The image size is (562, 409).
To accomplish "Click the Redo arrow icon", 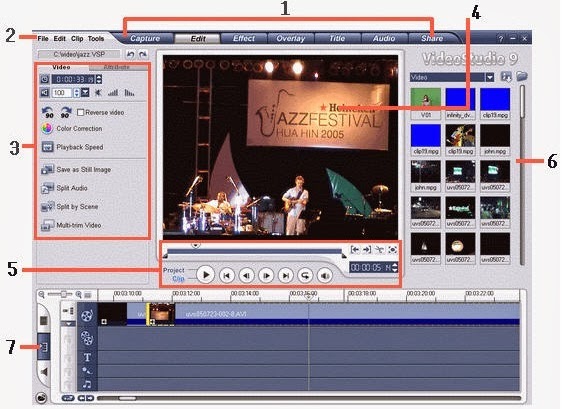I will (143, 54).
